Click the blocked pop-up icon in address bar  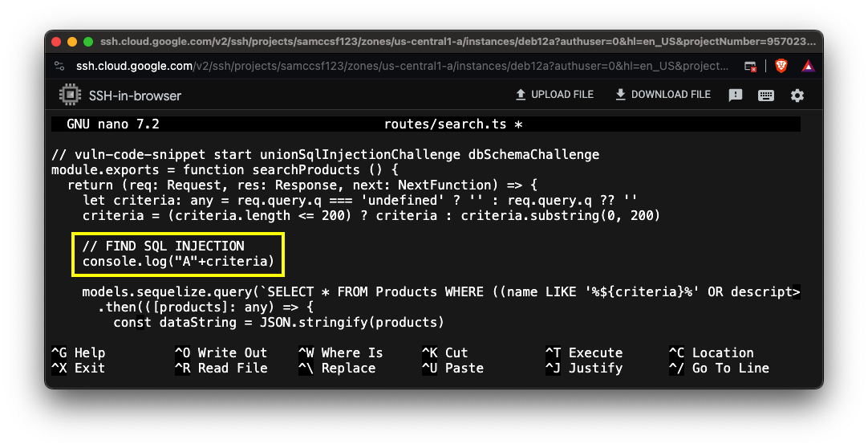(750, 66)
